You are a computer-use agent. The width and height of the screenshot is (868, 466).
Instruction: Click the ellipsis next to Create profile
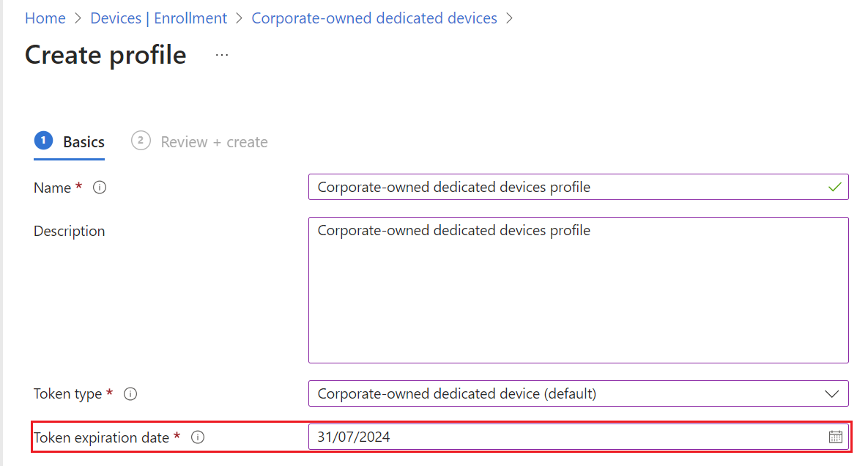coord(221,56)
